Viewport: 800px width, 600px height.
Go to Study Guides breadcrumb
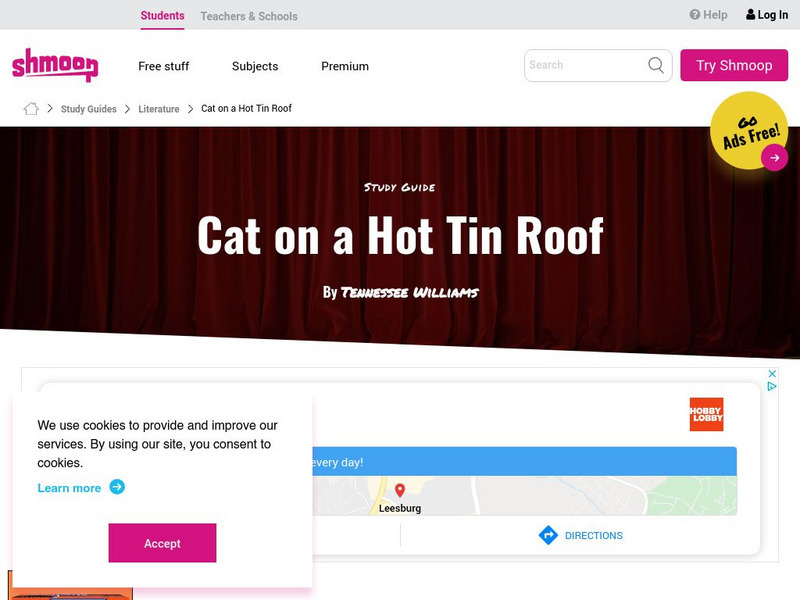point(89,109)
